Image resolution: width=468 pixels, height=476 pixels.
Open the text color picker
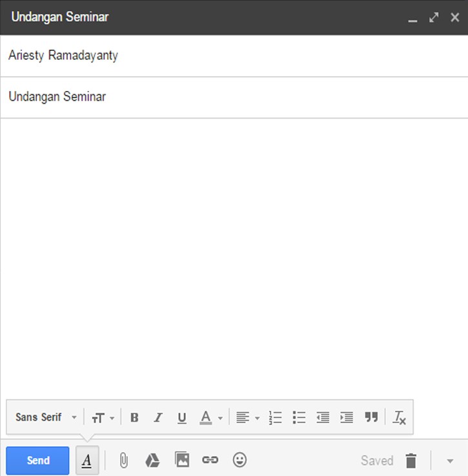pos(211,418)
